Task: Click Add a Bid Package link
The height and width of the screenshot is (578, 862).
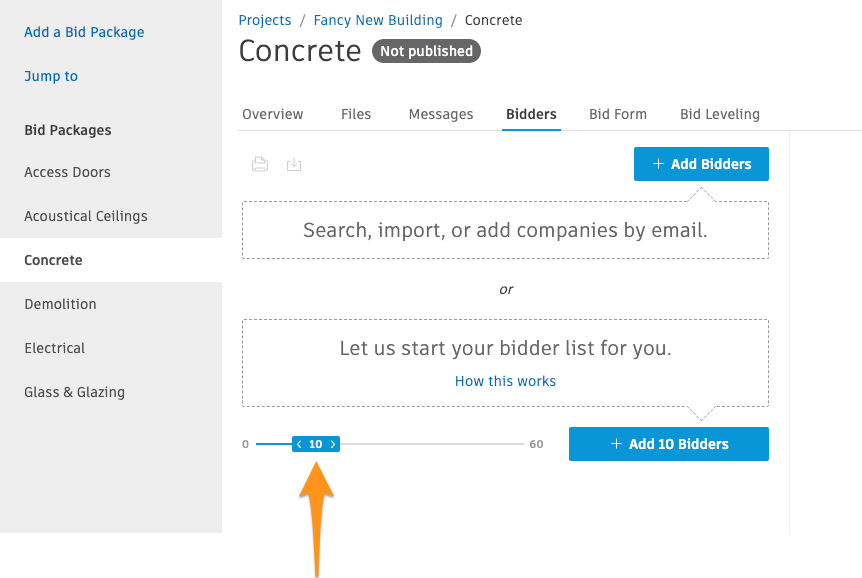Action: point(84,32)
